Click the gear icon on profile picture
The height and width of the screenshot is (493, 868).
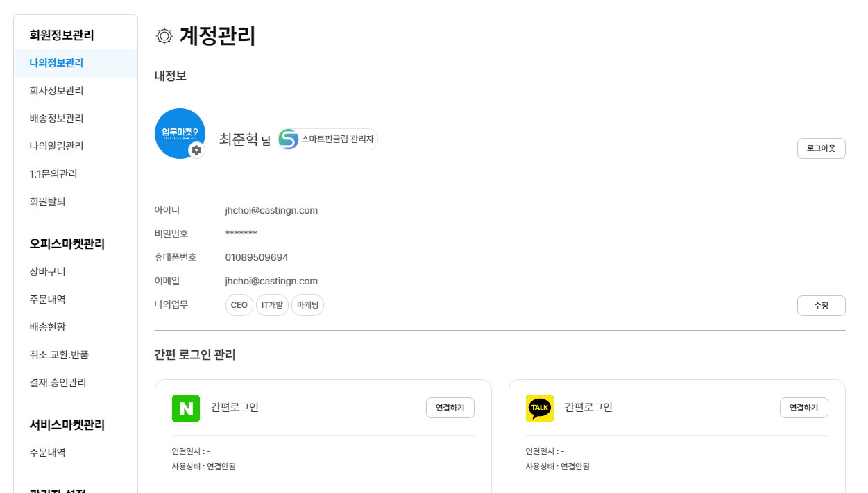click(197, 150)
